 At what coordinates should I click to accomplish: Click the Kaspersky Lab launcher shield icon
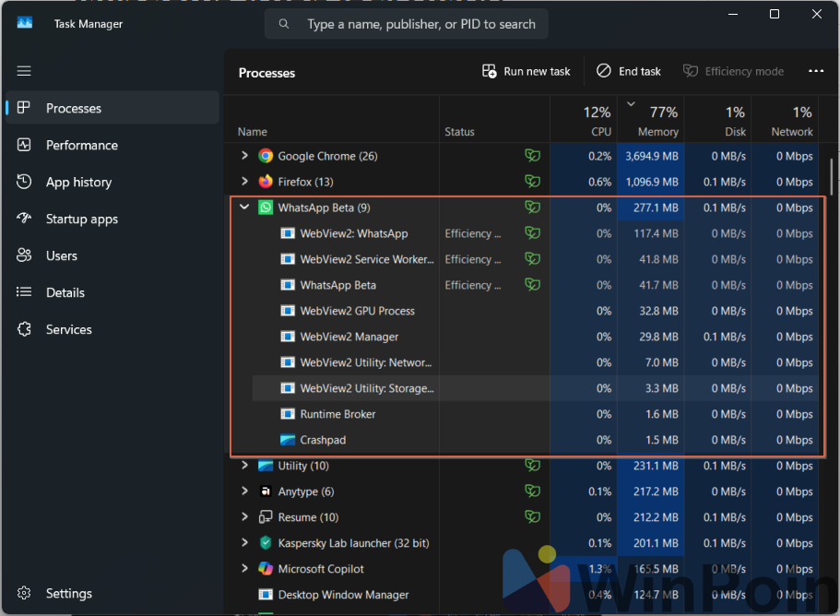[266, 542]
